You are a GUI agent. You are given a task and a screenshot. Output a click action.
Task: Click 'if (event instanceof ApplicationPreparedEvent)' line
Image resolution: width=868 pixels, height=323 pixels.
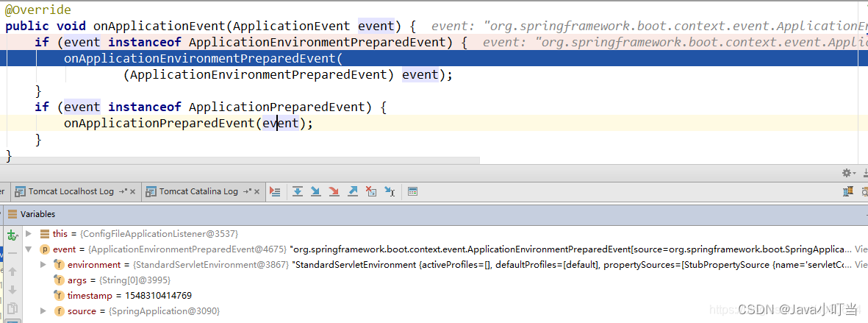[210, 107]
